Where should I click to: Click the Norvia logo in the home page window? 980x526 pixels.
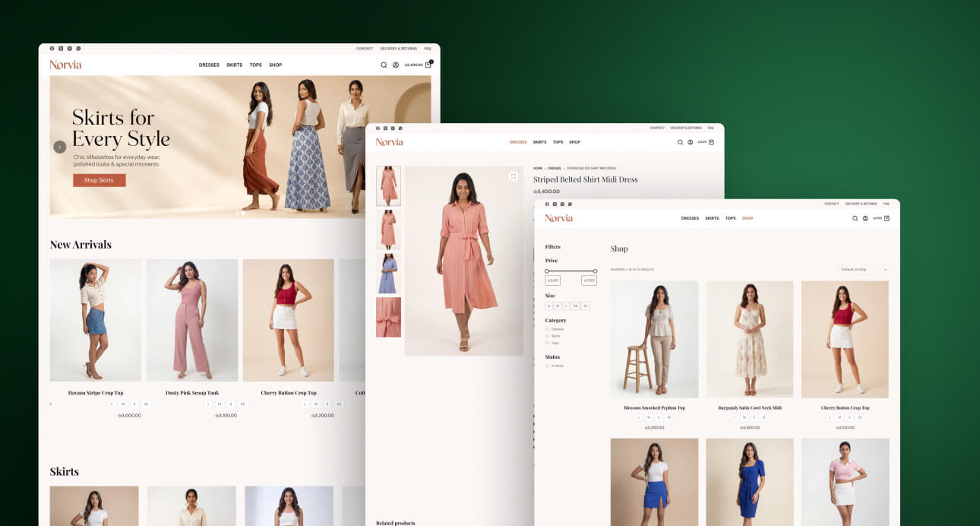point(65,65)
